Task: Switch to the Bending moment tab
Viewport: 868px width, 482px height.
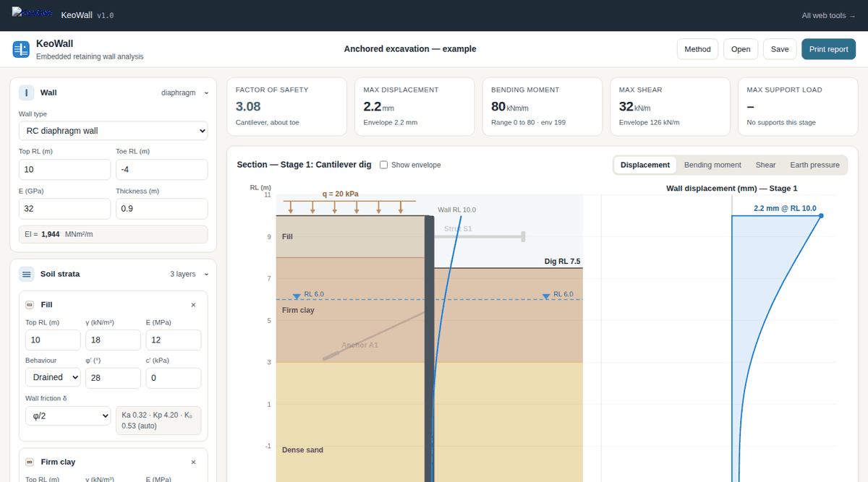Action: click(x=712, y=165)
